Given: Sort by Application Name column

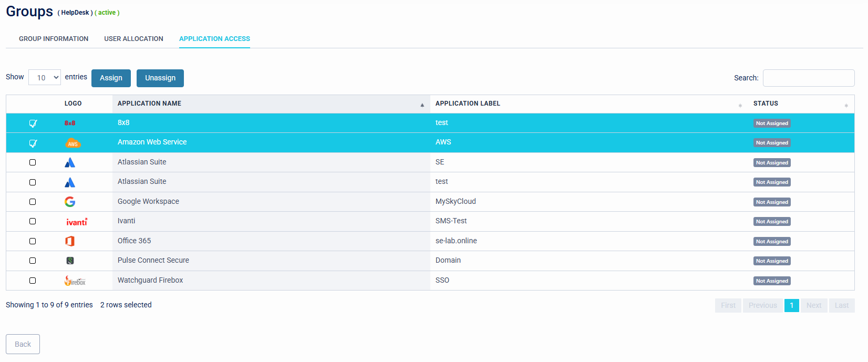Looking at the screenshot, I should 271,104.
